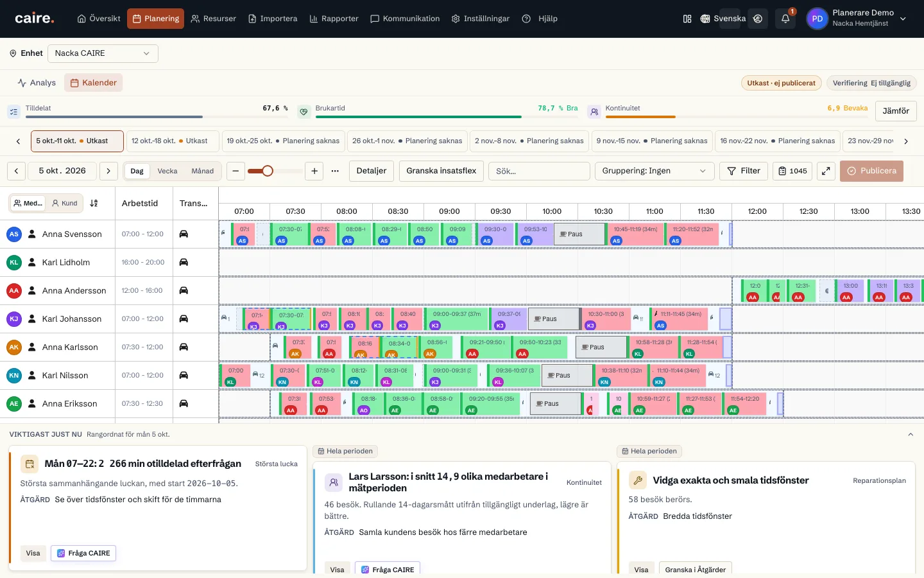Click Karl Lidholm's car transport icon
Viewport: 924px width, 578px height.
click(x=184, y=262)
